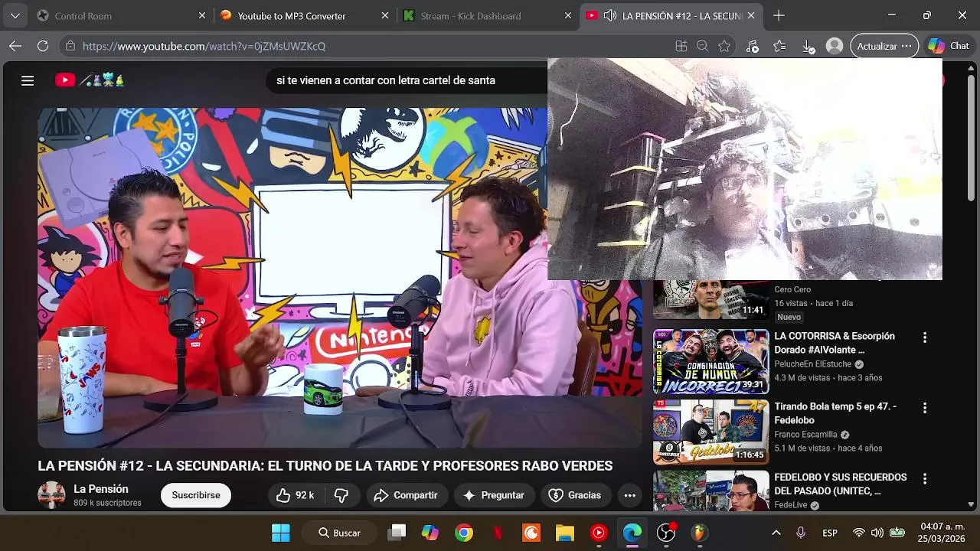980x551 pixels.
Task: Open Task View on the taskbar
Action: (x=397, y=533)
